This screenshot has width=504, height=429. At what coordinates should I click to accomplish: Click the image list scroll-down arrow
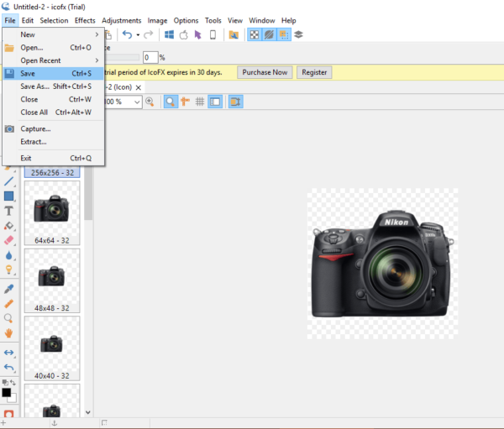[87, 412]
